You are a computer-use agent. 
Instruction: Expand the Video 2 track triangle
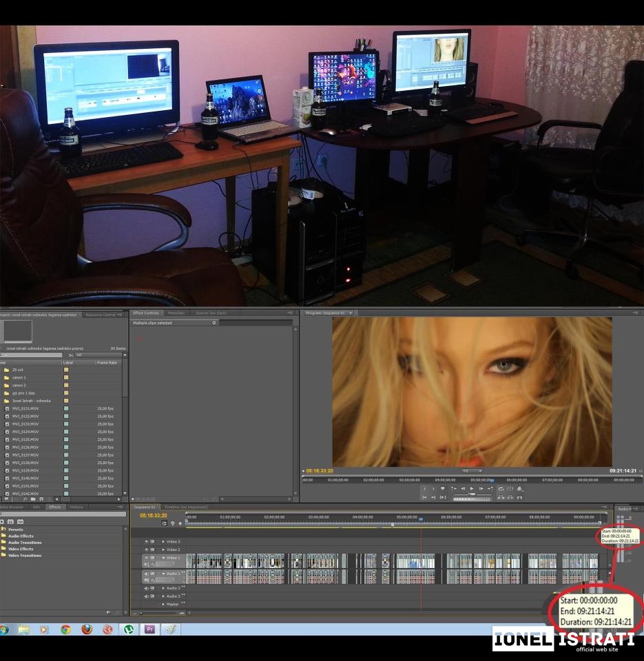[x=163, y=549]
